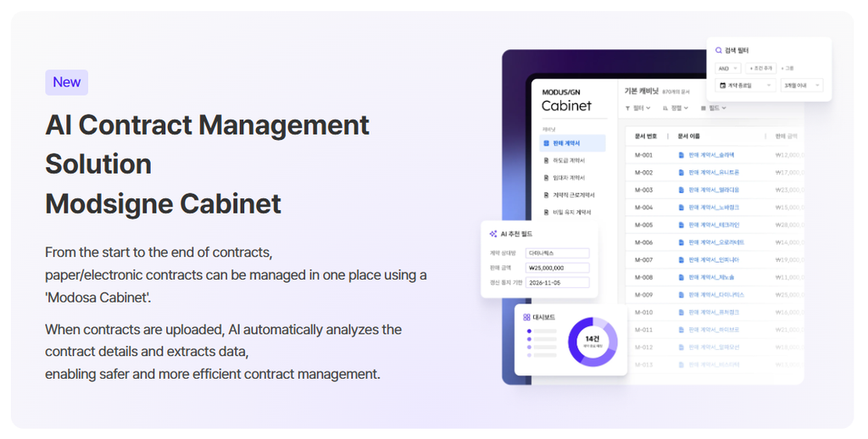Image resolution: width=868 pixels, height=439 pixels.
Task: Open the document link in row M-006
Action: tap(715, 242)
